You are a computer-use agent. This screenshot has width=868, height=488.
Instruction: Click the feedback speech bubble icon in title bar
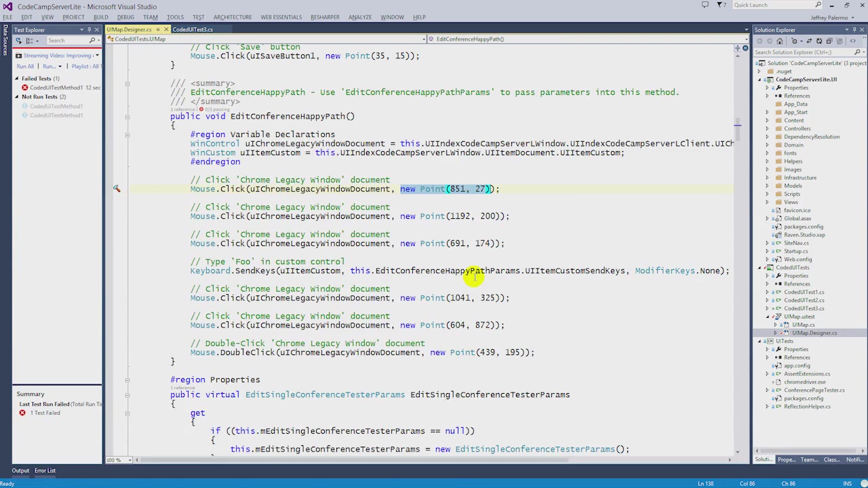(x=705, y=5)
